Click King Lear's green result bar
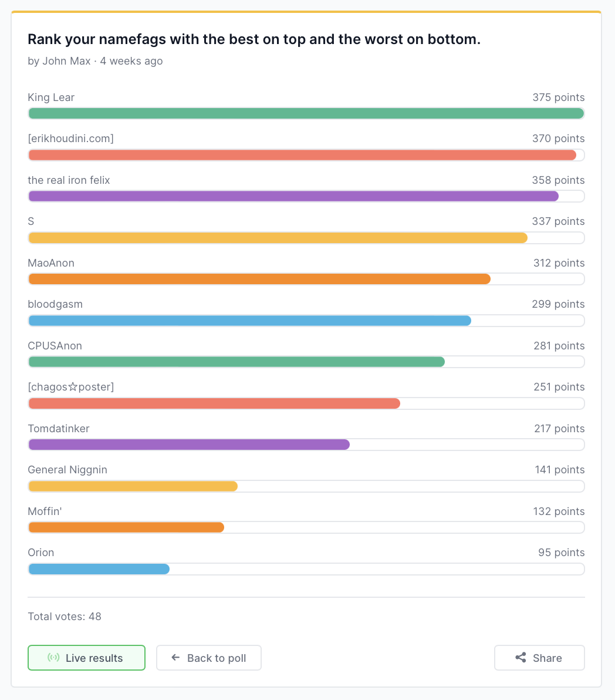 (306, 113)
